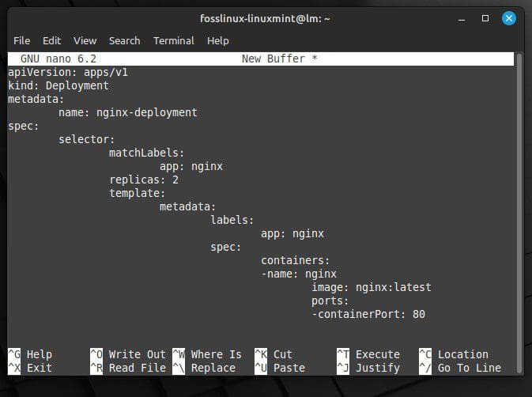Click the 'template:' line

pos(137,193)
